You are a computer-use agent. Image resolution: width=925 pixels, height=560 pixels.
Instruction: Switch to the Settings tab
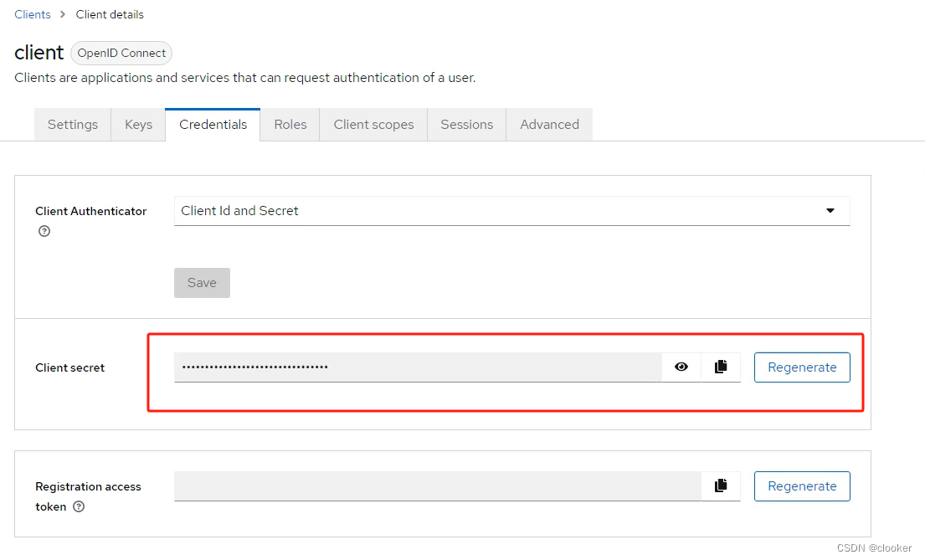click(72, 124)
